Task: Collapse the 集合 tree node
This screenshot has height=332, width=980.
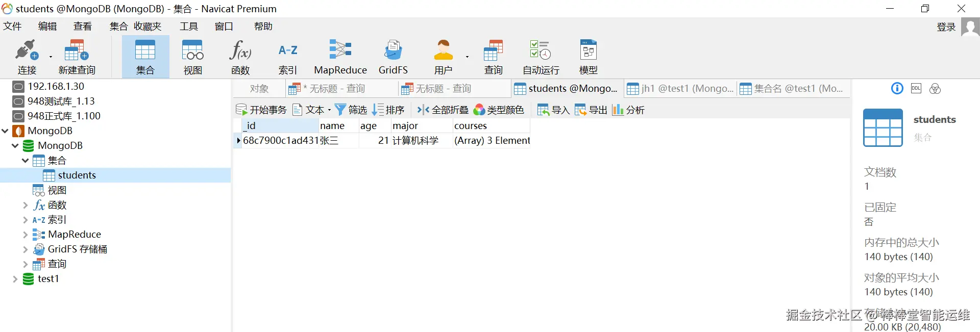Action: (x=25, y=161)
